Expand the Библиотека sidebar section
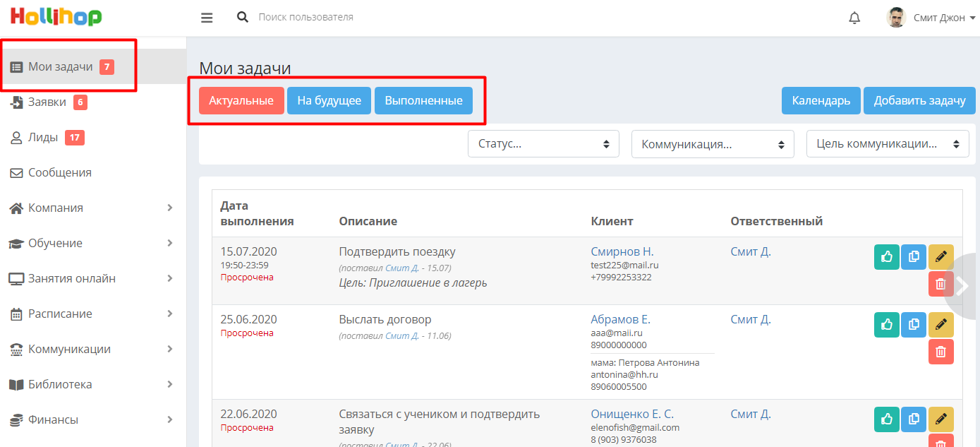980x447 pixels. 93,384
